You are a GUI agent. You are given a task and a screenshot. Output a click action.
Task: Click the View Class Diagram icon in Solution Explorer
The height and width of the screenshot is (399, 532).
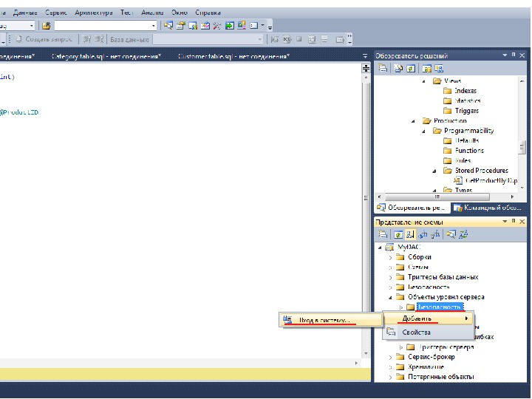pos(439,68)
